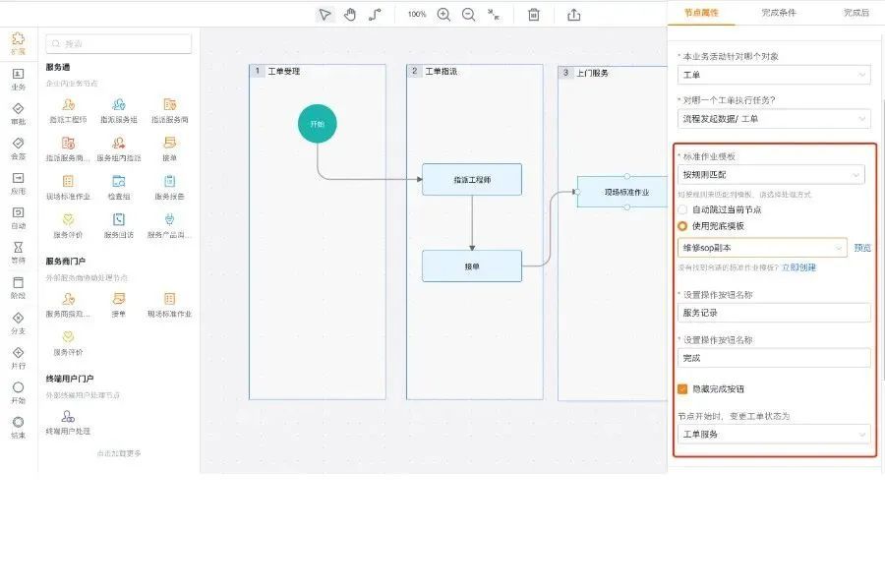Open the 业务 category in left sidebar

tap(18, 79)
